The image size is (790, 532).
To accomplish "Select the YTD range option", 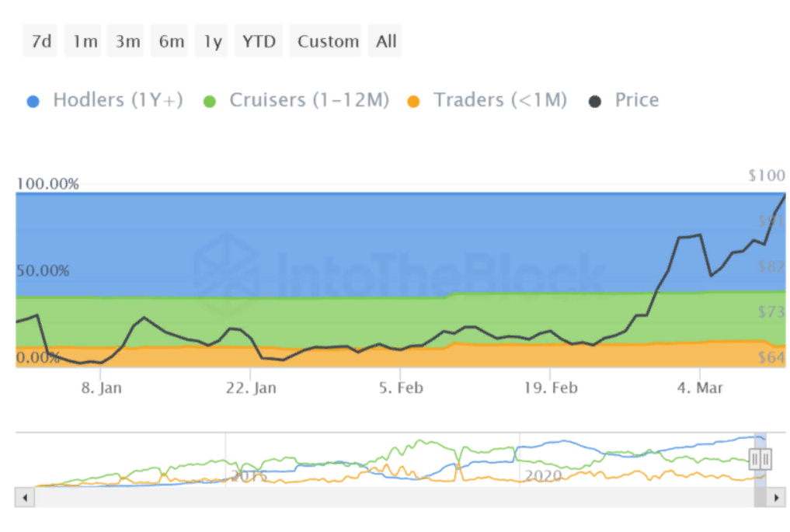I will (259, 41).
